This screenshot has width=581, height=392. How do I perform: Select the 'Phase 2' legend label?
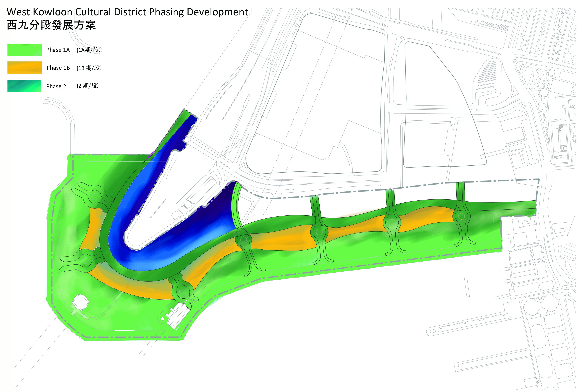[56, 86]
